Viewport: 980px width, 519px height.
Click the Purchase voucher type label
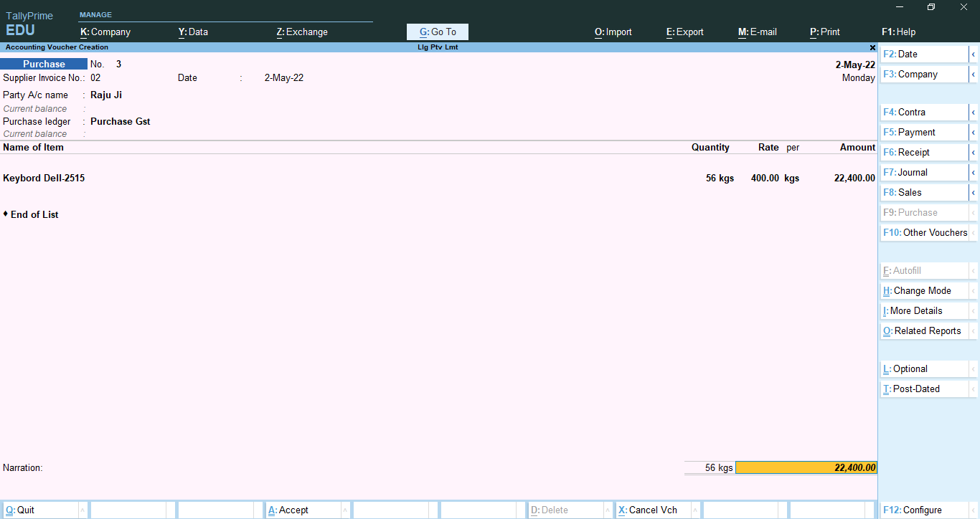coord(44,64)
